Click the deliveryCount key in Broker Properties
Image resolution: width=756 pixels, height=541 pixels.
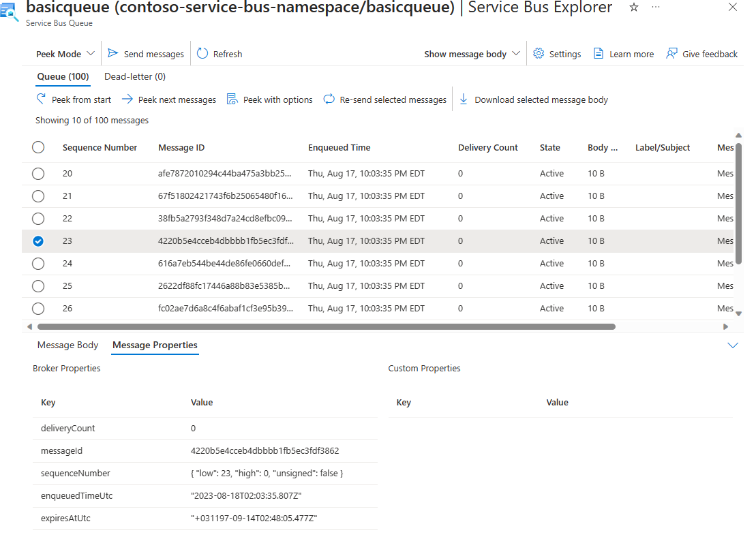(68, 429)
